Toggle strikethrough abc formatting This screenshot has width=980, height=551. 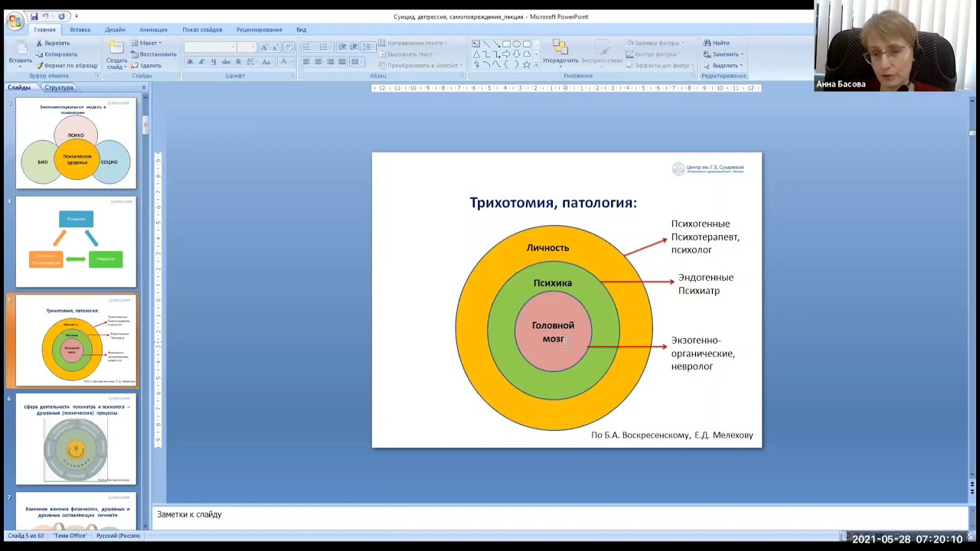pyautogui.click(x=224, y=62)
